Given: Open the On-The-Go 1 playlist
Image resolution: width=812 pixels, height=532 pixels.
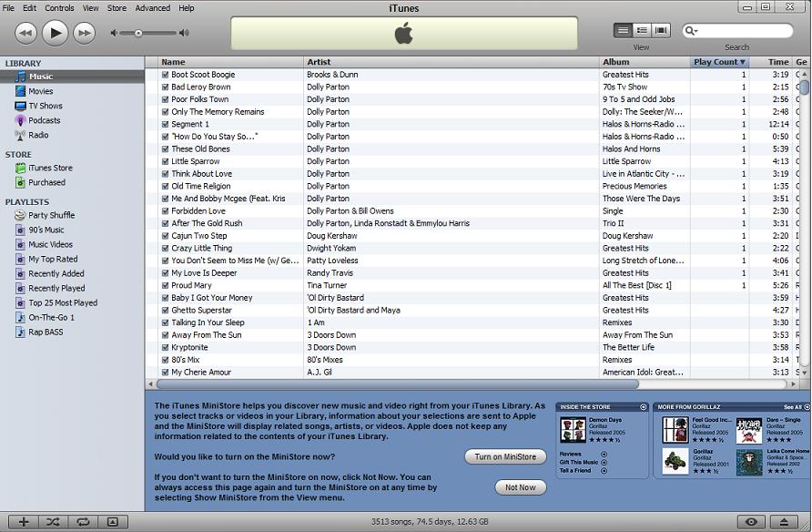Looking at the screenshot, I should 51,317.
